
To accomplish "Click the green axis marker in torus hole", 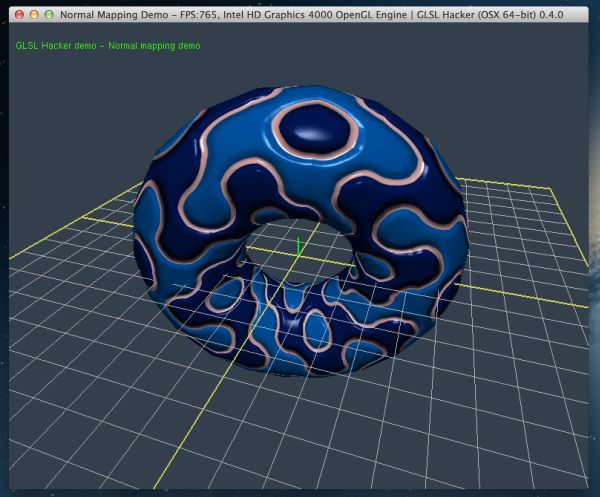I will point(298,246).
